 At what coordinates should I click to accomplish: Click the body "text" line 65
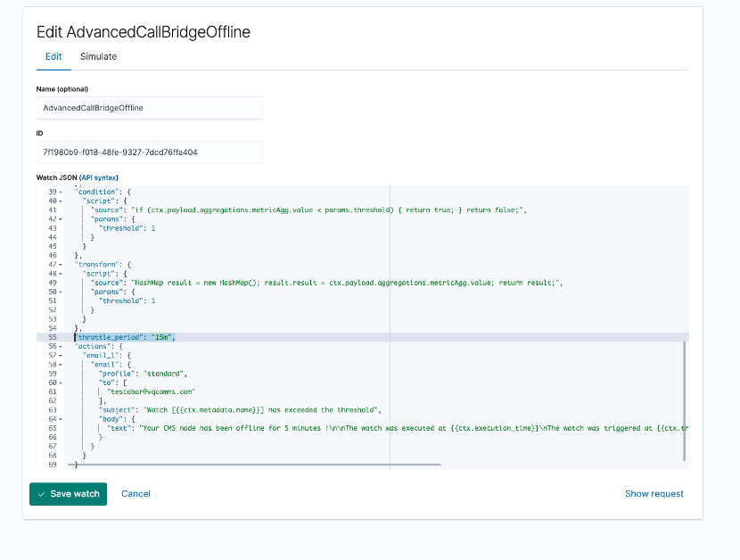pyautogui.click(x=398, y=428)
